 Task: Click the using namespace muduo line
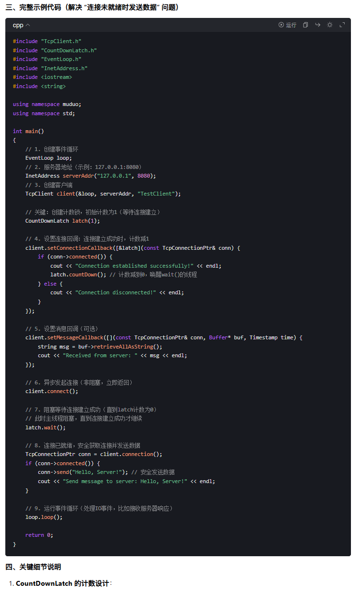pos(47,104)
